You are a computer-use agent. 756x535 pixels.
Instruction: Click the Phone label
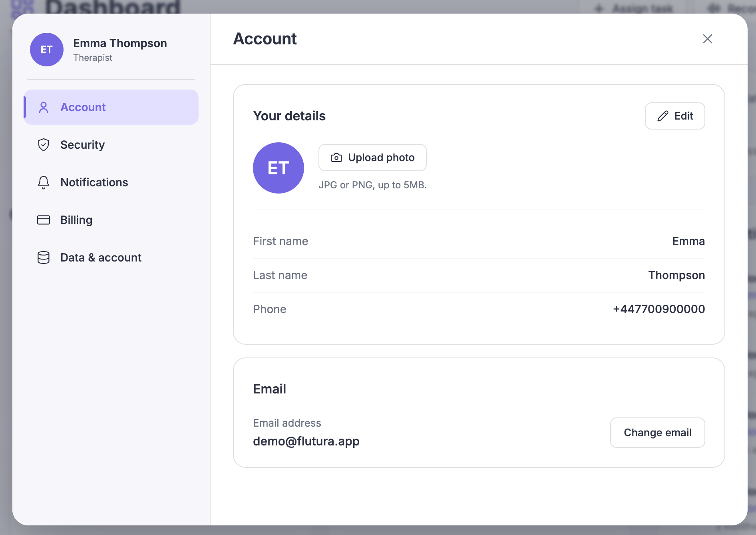point(270,309)
